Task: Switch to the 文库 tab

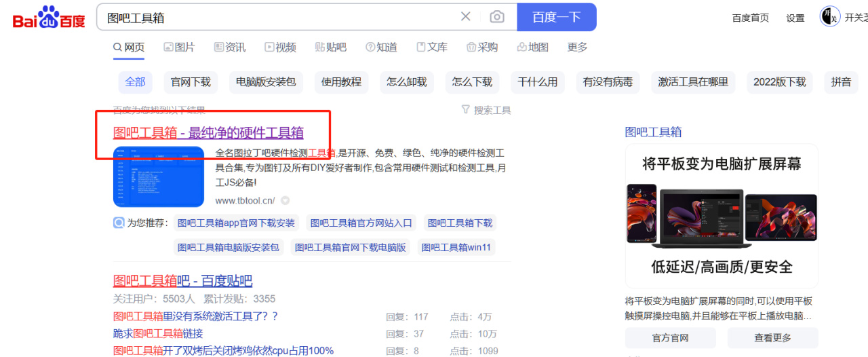Action: (432, 47)
